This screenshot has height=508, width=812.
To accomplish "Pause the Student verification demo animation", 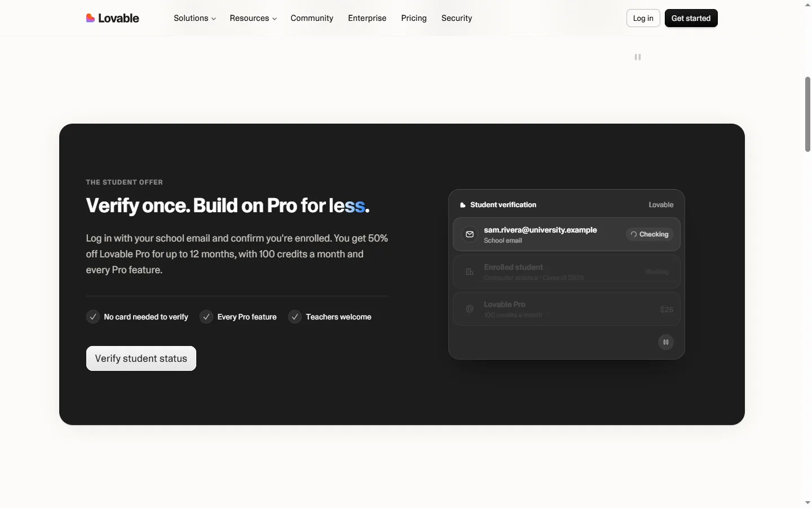I will click(x=666, y=342).
